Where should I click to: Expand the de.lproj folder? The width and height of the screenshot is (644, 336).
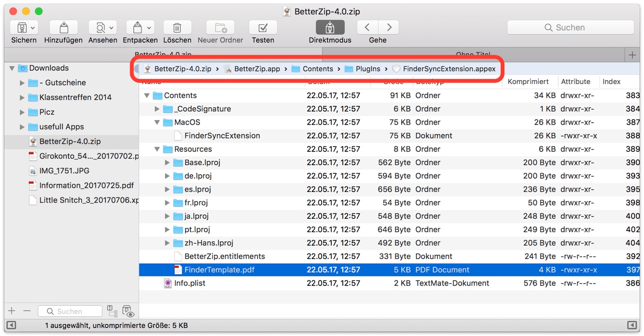167,176
